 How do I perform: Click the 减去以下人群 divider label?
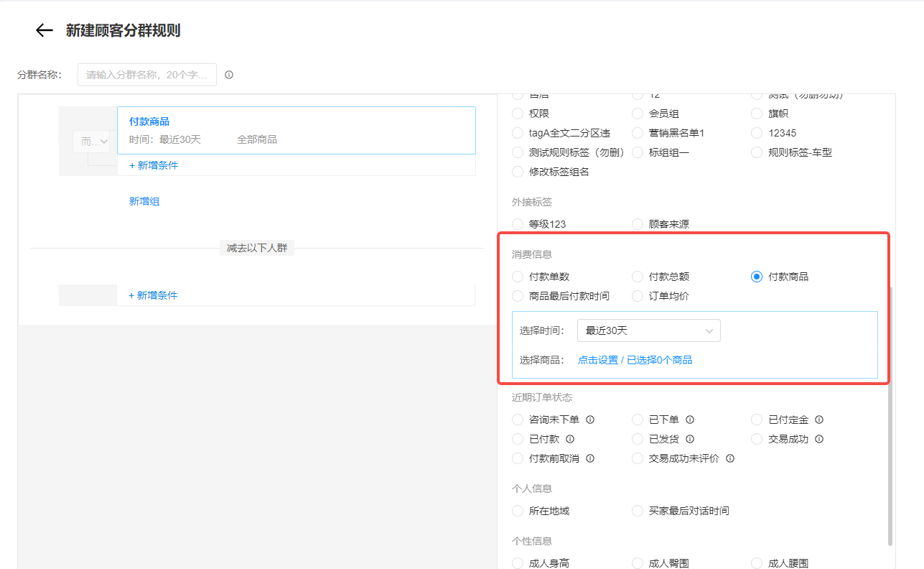(x=257, y=248)
